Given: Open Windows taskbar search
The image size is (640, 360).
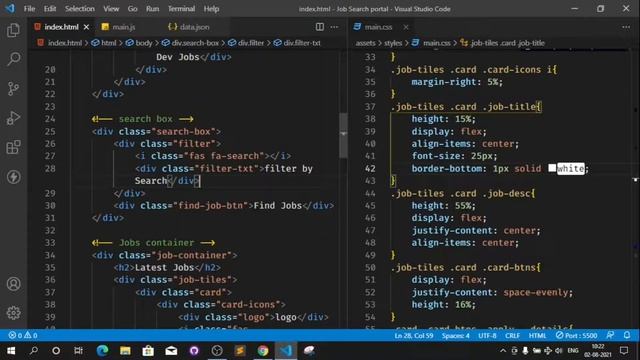Looking at the screenshot, I should pos(34,351).
